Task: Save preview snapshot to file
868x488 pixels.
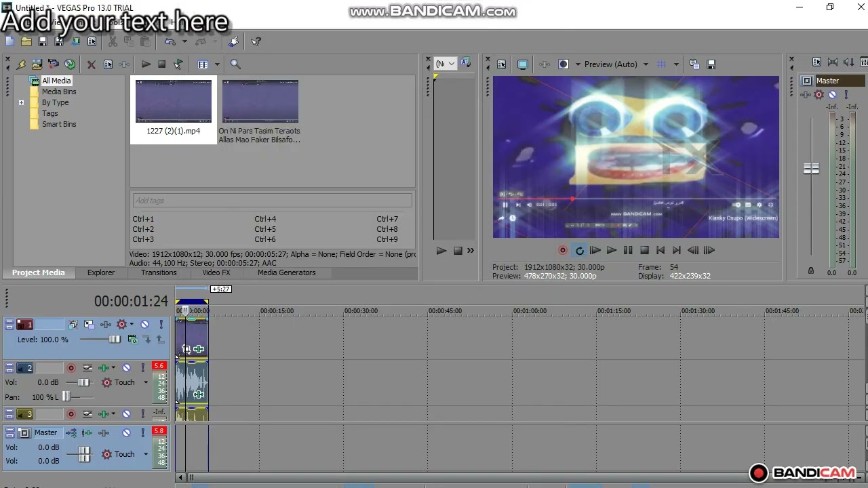Action: tap(711, 64)
